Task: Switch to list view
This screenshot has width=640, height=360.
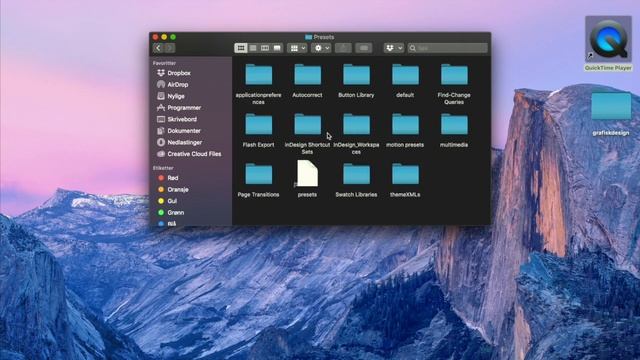Action: (253, 48)
